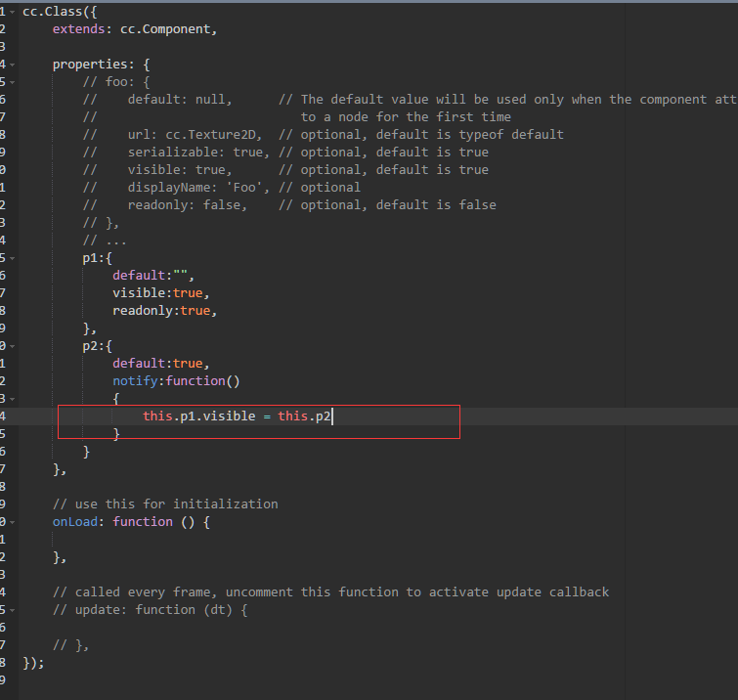Collapse the onLoad function fold arrow
This screenshot has width=738, height=700.
click(13, 522)
